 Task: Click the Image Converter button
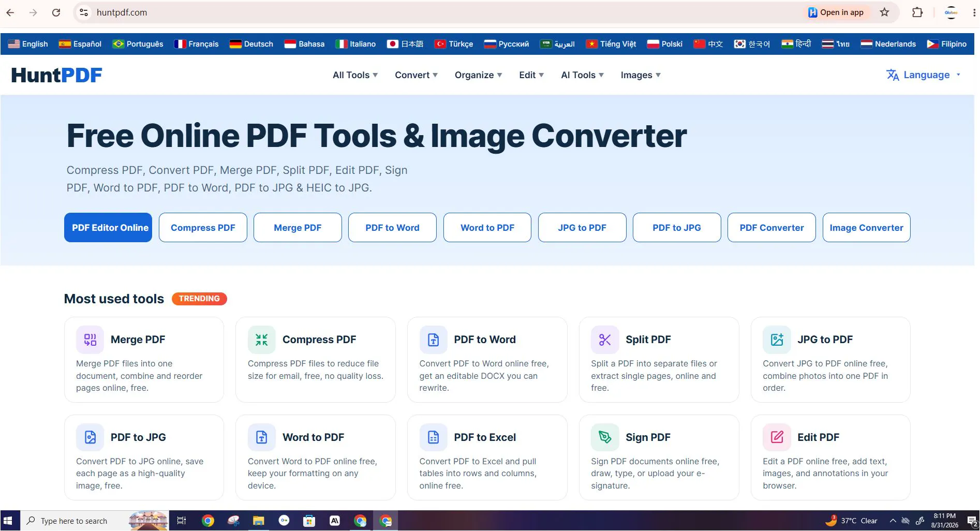(867, 228)
